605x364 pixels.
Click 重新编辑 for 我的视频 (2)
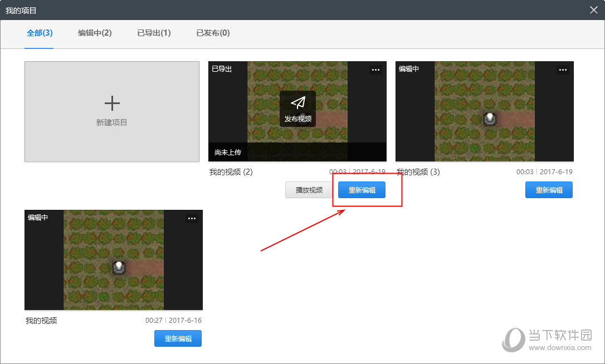pos(362,190)
